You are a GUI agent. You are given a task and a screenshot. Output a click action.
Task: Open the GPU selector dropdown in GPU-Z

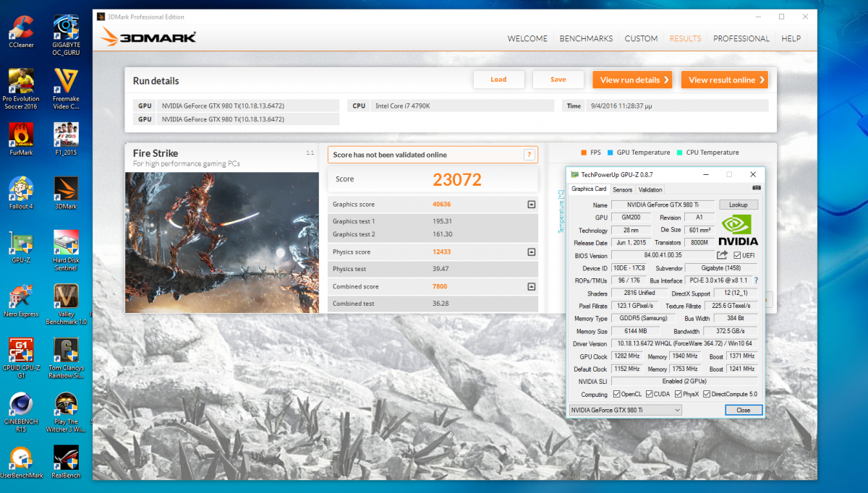coord(625,410)
